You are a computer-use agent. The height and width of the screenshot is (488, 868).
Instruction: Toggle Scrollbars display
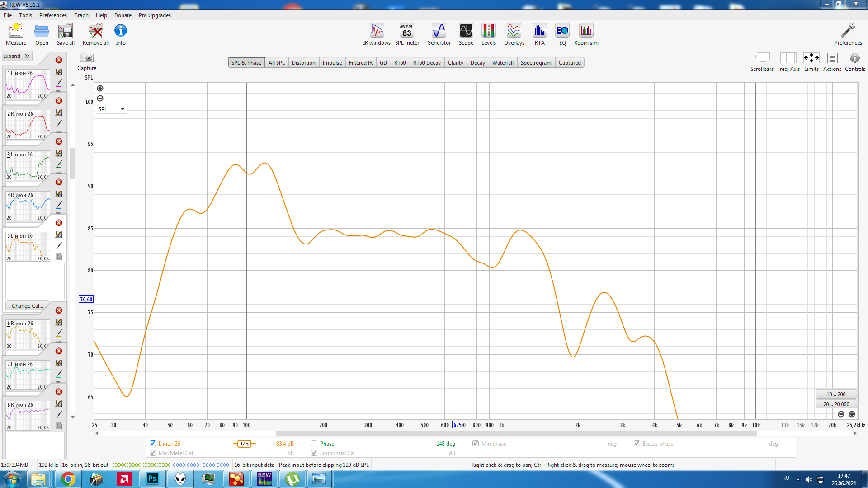(762, 58)
